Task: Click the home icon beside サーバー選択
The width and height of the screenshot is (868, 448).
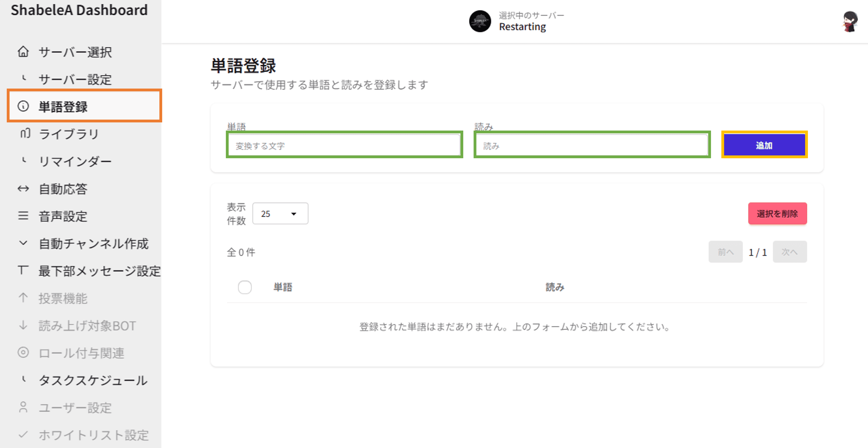Action: 23,52
